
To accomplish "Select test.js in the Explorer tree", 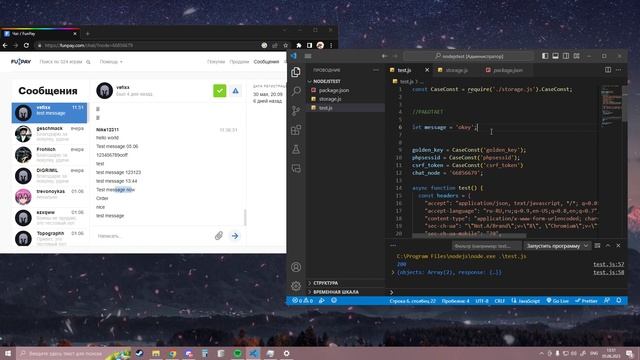I will (x=346, y=108).
